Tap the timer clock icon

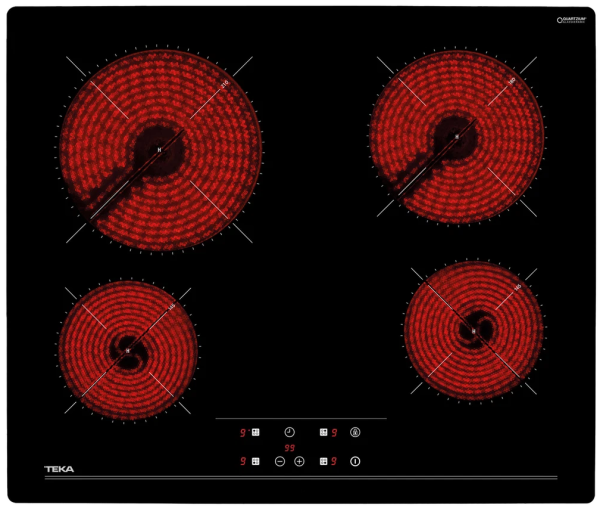(x=289, y=433)
